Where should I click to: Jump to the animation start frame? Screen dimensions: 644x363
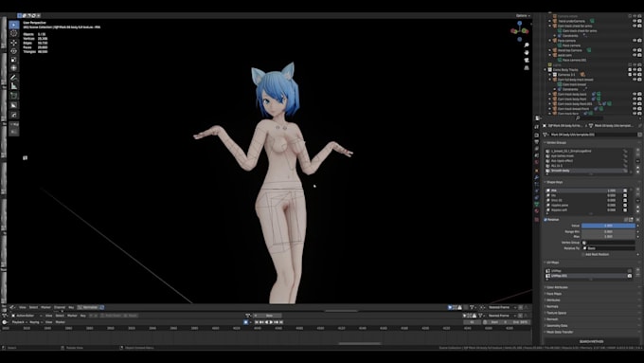point(257,322)
